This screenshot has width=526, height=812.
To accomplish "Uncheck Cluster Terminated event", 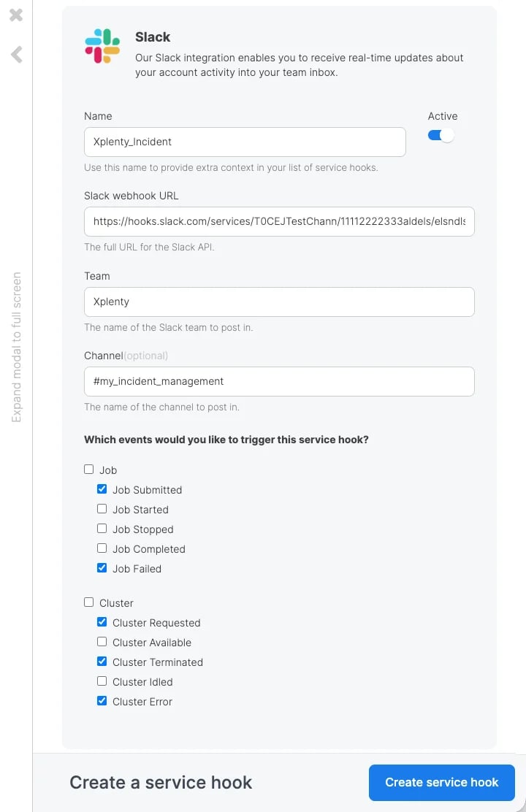I will pos(102,662).
